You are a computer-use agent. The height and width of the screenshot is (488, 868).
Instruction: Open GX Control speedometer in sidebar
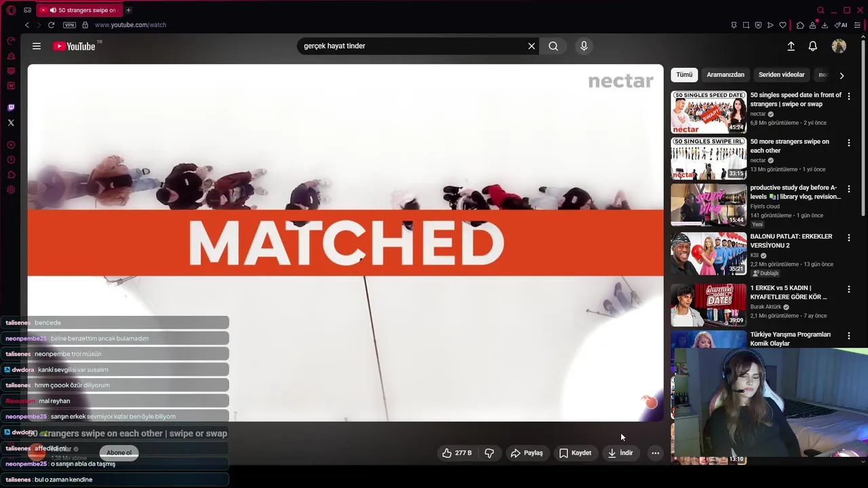11,41
